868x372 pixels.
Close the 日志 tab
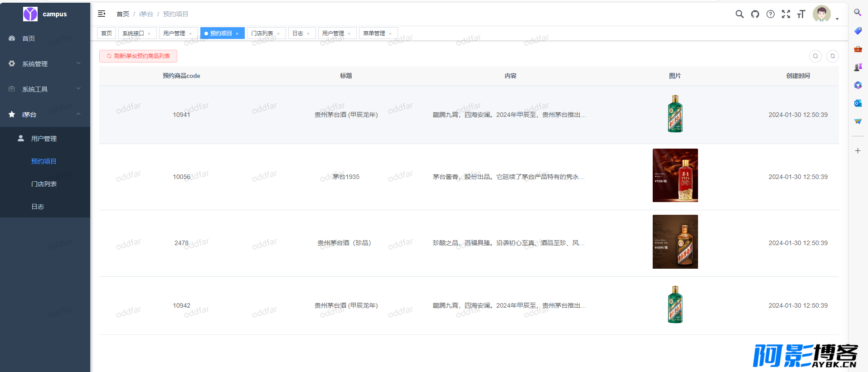pos(308,34)
